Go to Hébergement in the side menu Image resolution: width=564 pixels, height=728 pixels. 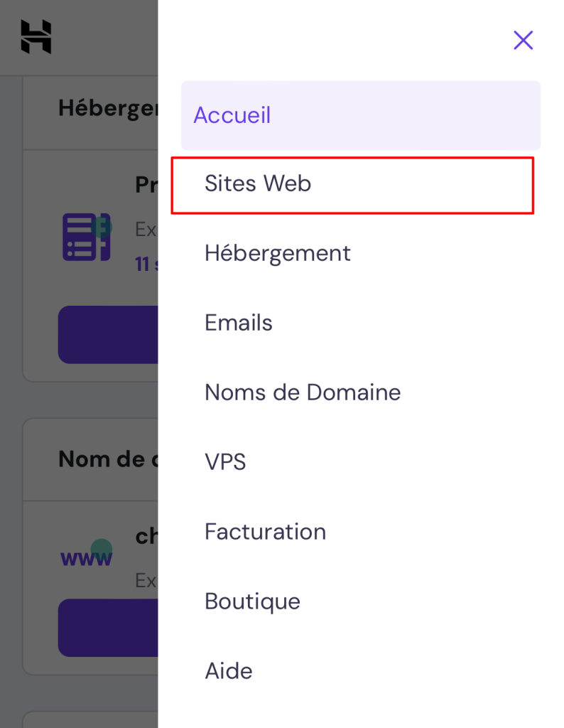click(277, 253)
